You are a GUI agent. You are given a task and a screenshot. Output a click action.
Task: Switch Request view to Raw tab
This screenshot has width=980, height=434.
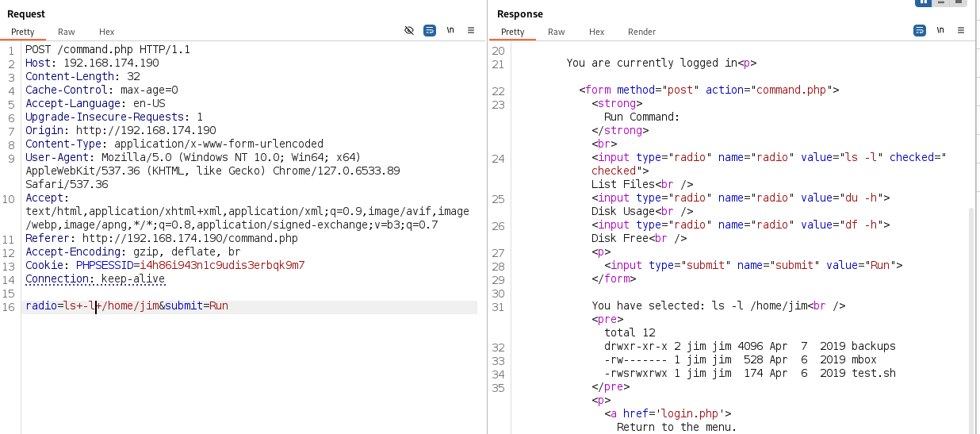pyautogui.click(x=67, y=32)
